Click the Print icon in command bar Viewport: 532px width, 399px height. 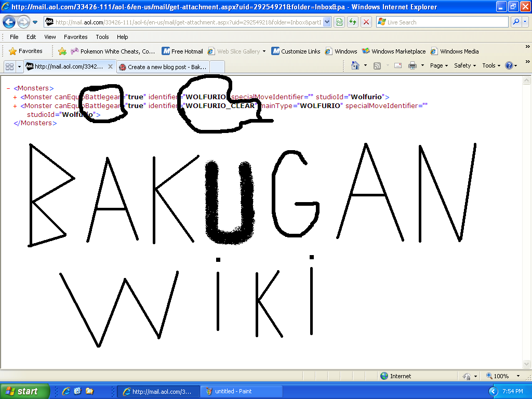413,65
